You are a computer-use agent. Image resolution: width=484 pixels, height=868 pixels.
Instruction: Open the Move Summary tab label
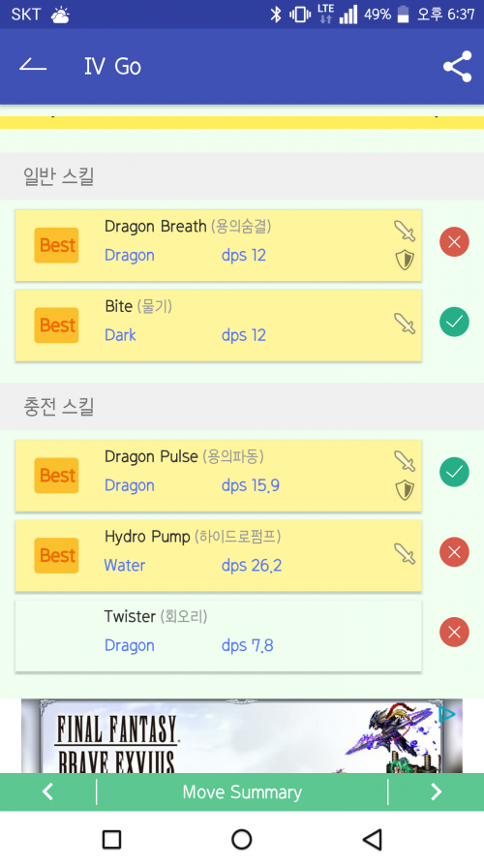242,792
